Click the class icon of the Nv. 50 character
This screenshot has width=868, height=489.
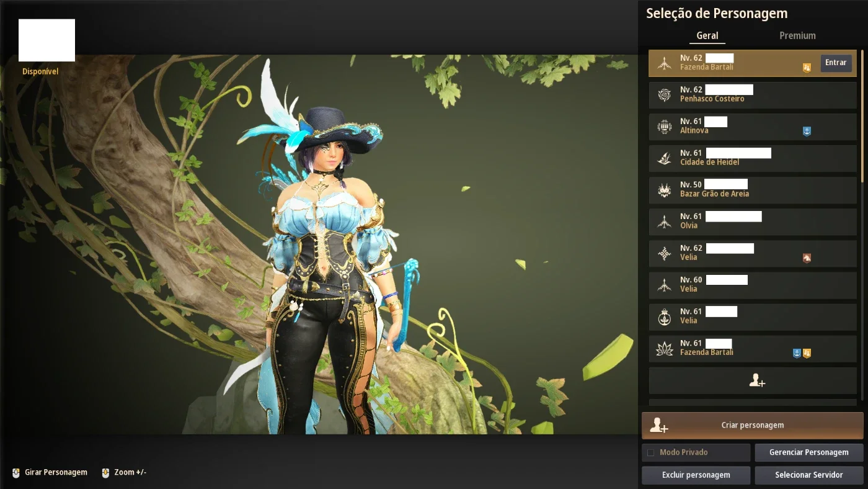(x=664, y=190)
